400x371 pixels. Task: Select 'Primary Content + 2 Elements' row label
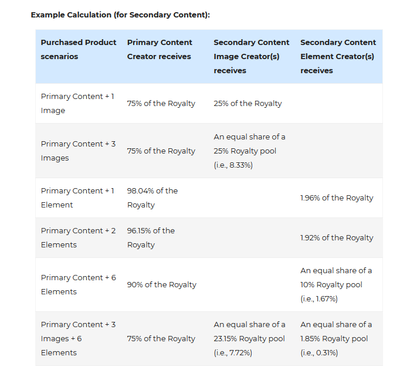(78, 238)
